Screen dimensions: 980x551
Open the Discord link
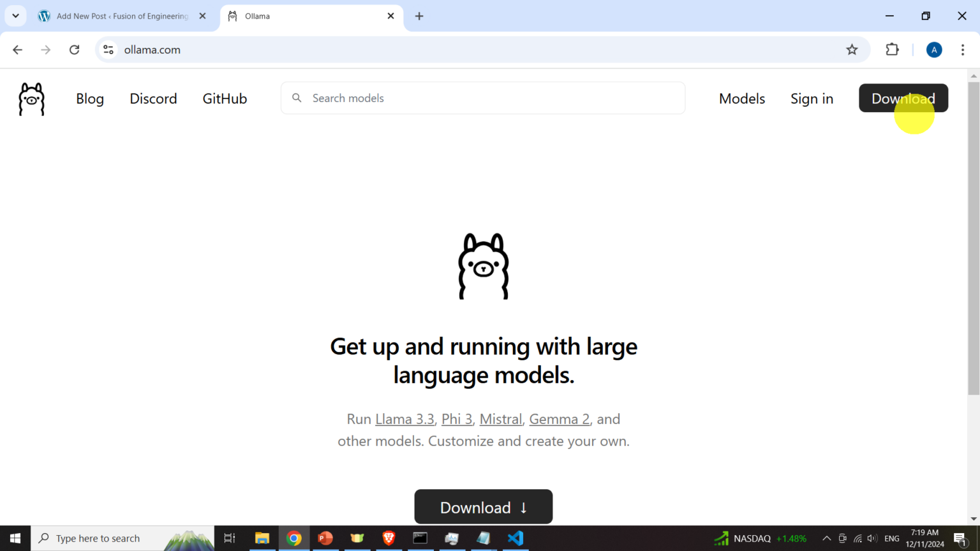coord(153,99)
